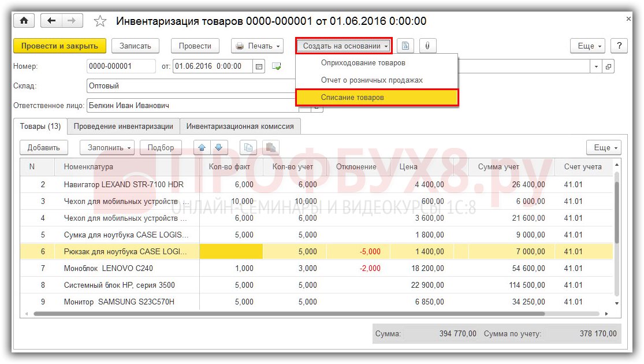Open the top Еще menu
The width and height of the screenshot is (644, 364).
coord(587,46)
